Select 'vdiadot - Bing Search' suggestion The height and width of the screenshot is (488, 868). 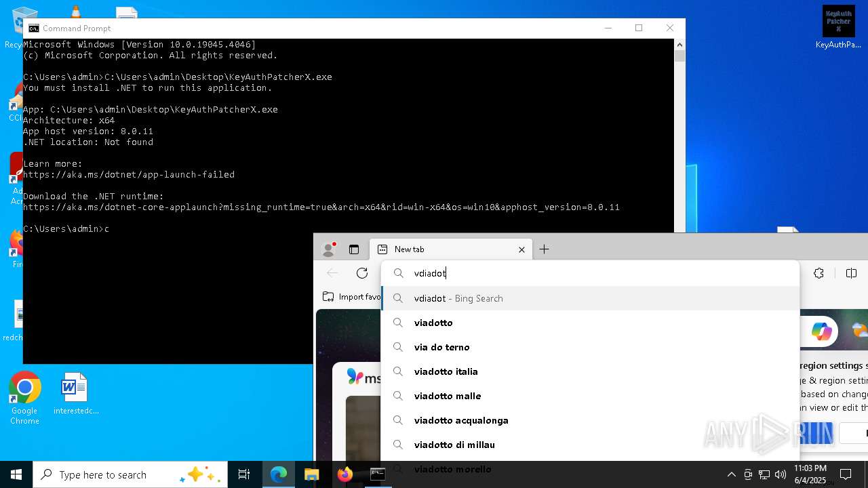coord(590,298)
